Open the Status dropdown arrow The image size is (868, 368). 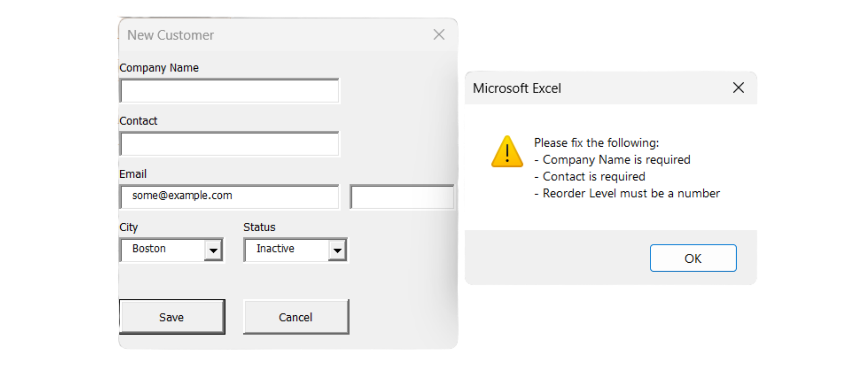pyautogui.click(x=337, y=250)
